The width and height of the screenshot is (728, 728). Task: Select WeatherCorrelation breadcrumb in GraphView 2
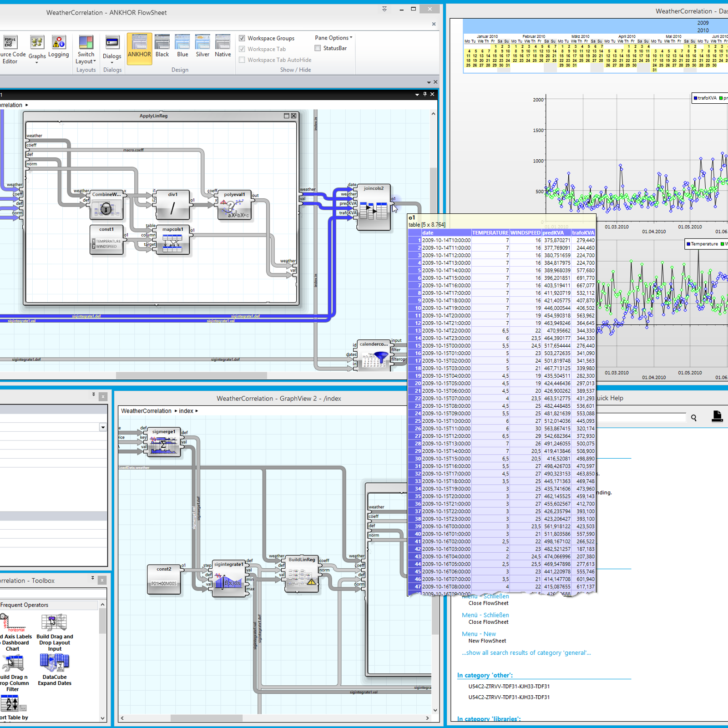146,411
